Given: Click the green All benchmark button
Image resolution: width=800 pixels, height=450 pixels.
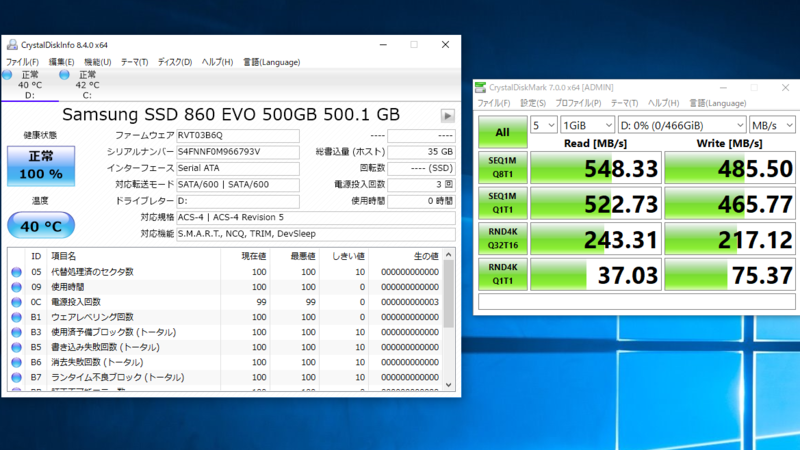Looking at the screenshot, I should coord(503,132).
